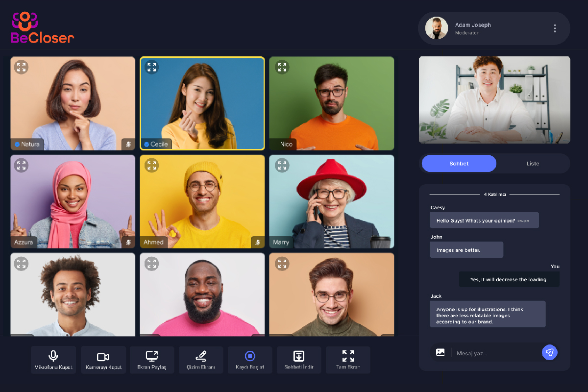This screenshot has height=392, width=588.
Task: Enter full screen with Tam Ekran
Action: (348, 360)
